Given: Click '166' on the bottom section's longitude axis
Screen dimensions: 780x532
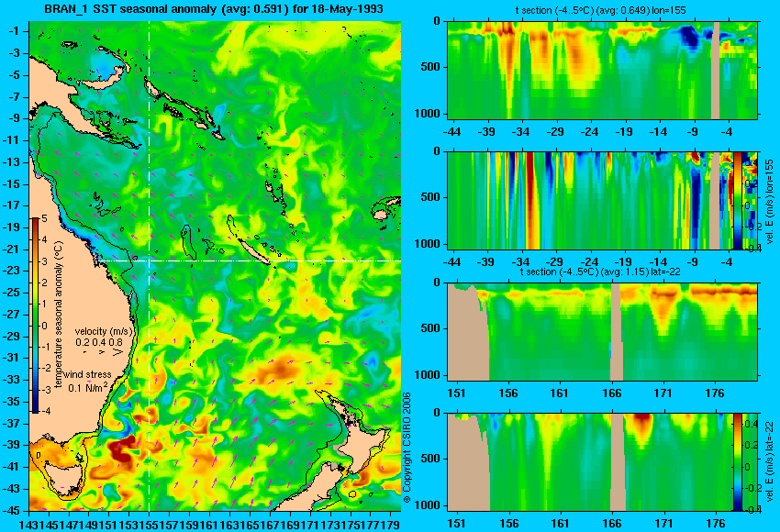Looking at the screenshot, I should click(x=612, y=524).
